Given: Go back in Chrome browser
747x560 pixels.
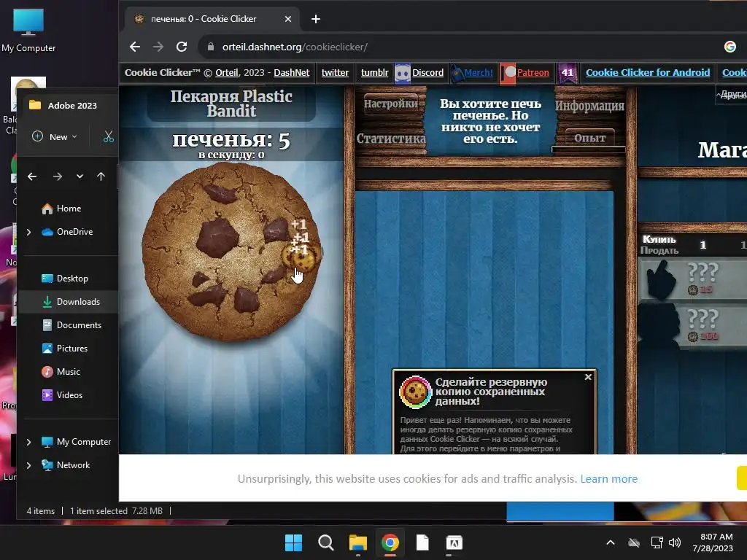Looking at the screenshot, I should click(135, 47).
